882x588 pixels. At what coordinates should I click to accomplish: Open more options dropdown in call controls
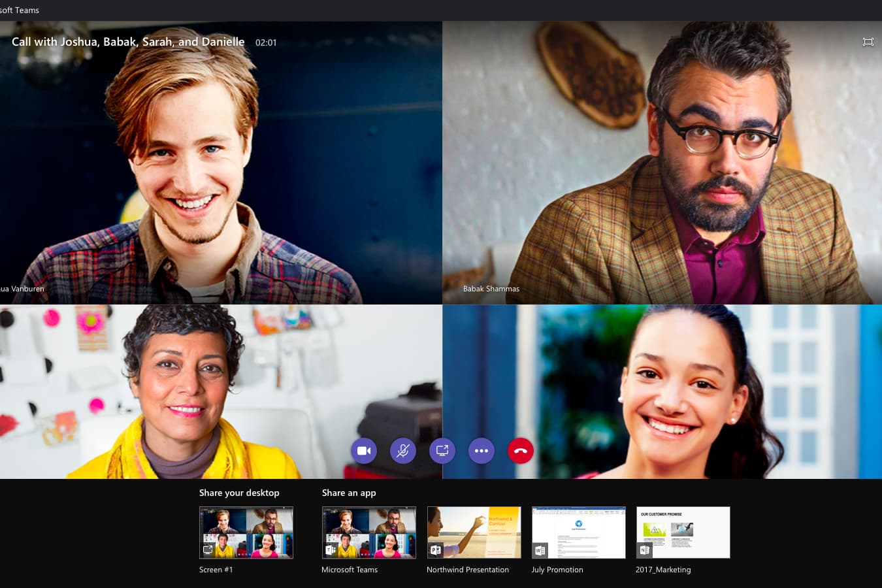pos(482,451)
